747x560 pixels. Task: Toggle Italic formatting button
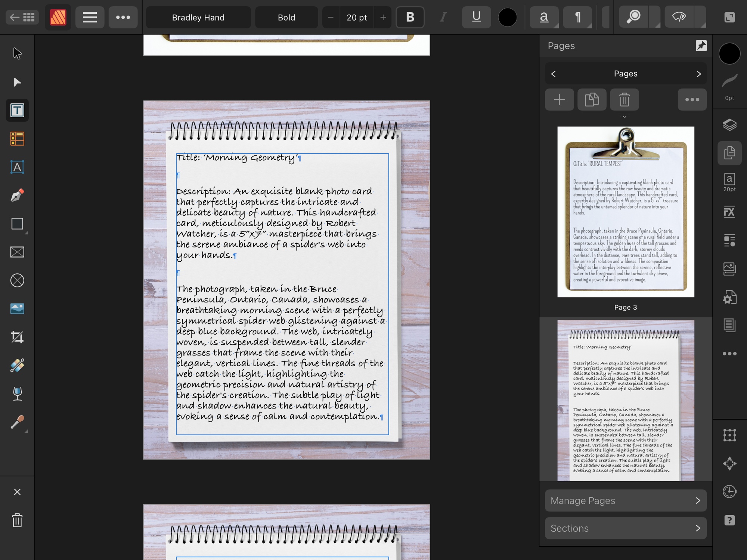coord(443,17)
